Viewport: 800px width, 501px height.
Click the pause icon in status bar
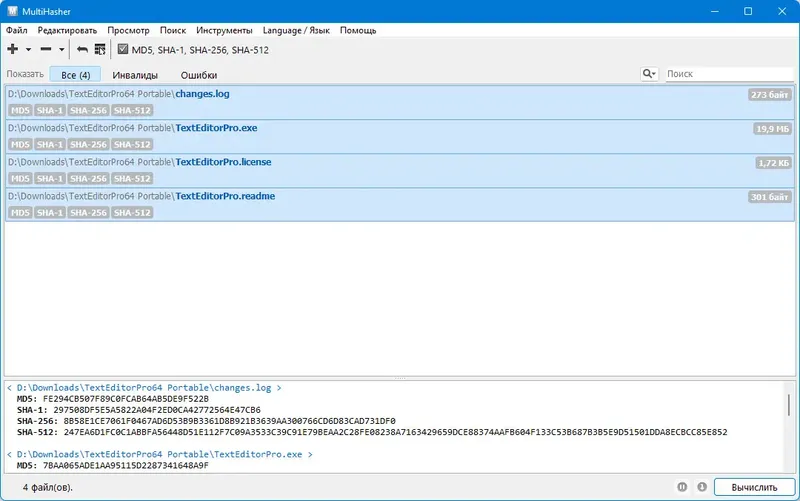click(682, 487)
